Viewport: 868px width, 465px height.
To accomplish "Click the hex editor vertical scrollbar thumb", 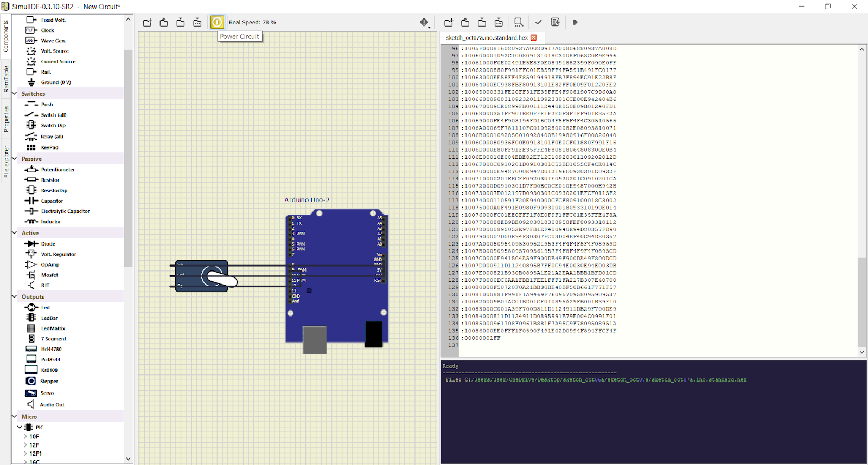I will [862, 302].
